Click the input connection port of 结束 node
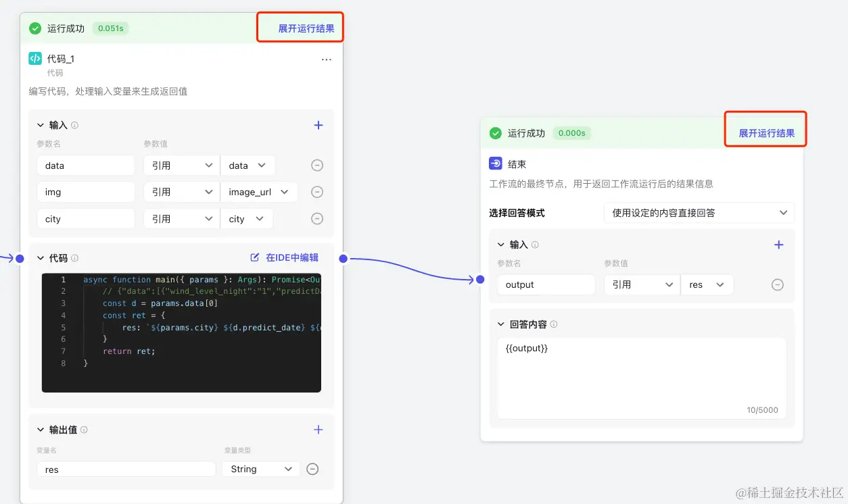Image resolution: width=848 pixels, height=504 pixels. 480,279
